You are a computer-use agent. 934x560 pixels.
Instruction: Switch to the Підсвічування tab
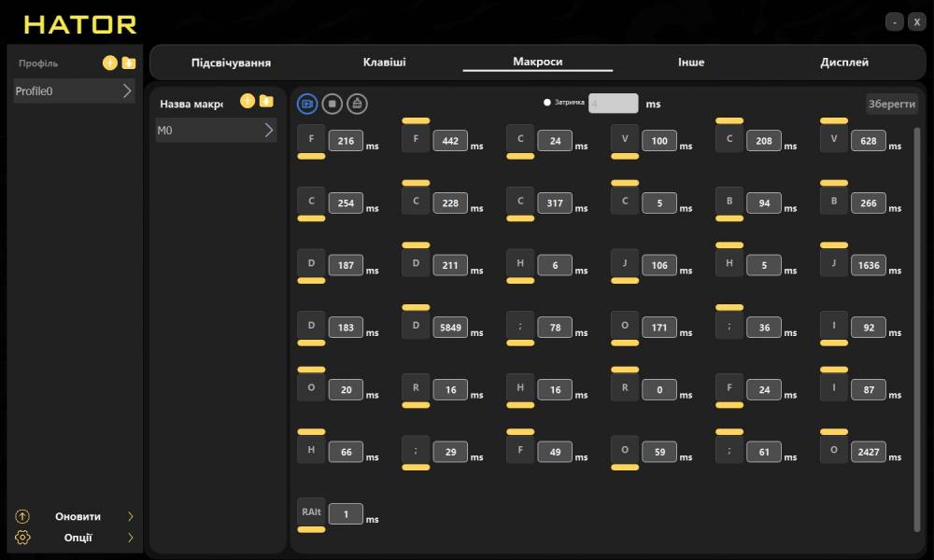231,63
